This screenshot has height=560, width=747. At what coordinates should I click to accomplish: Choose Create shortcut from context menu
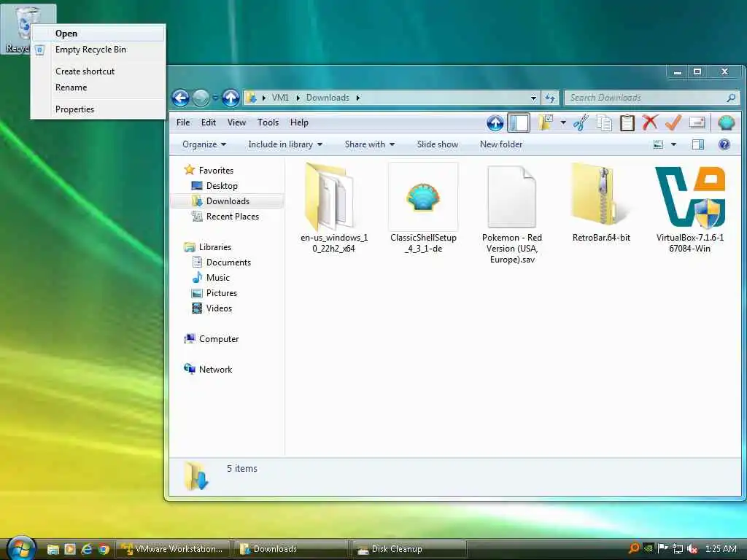[x=98, y=71]
